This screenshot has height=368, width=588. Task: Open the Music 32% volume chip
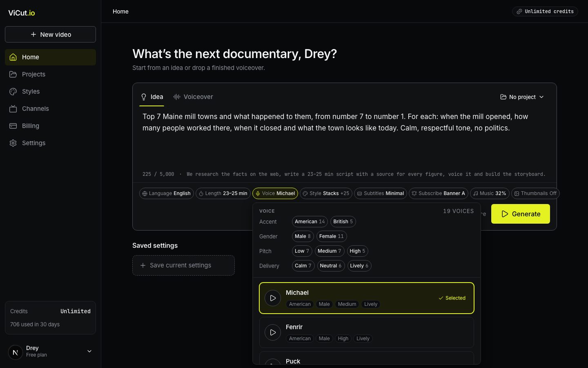[490, 193]
